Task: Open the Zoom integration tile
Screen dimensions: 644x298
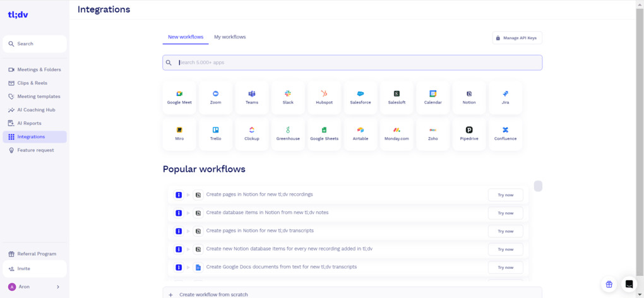Action: pos(216,98)
